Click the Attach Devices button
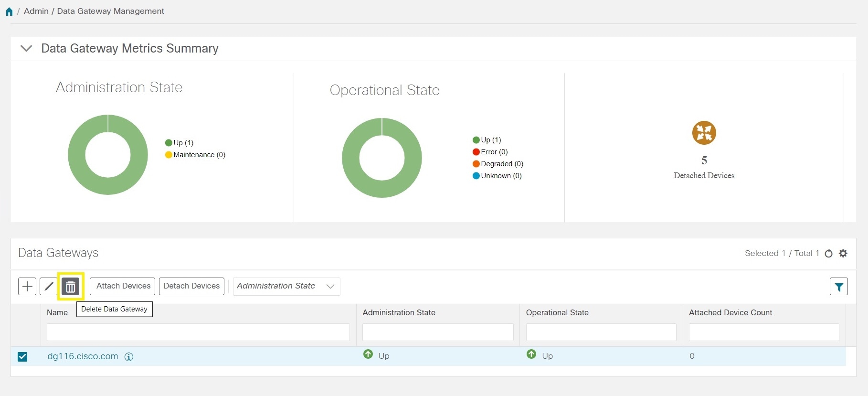This screenshot has height=396, width=868. click(123, 286)
